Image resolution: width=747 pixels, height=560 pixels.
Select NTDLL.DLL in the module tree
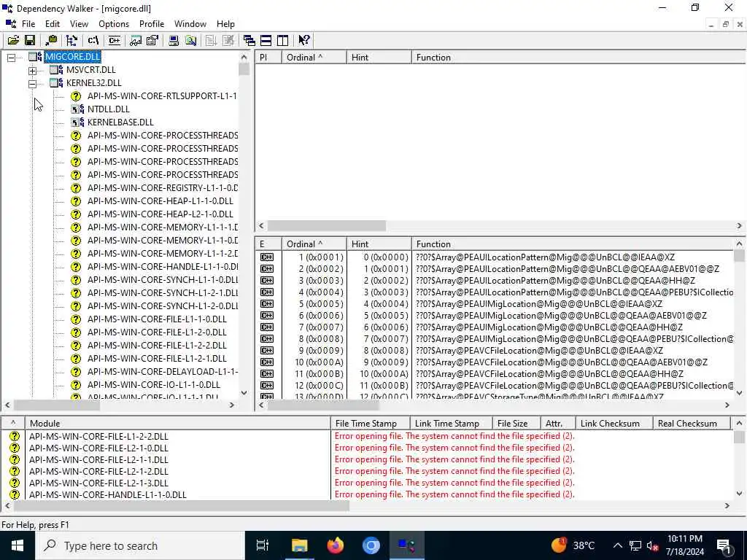tap(108, 109)
